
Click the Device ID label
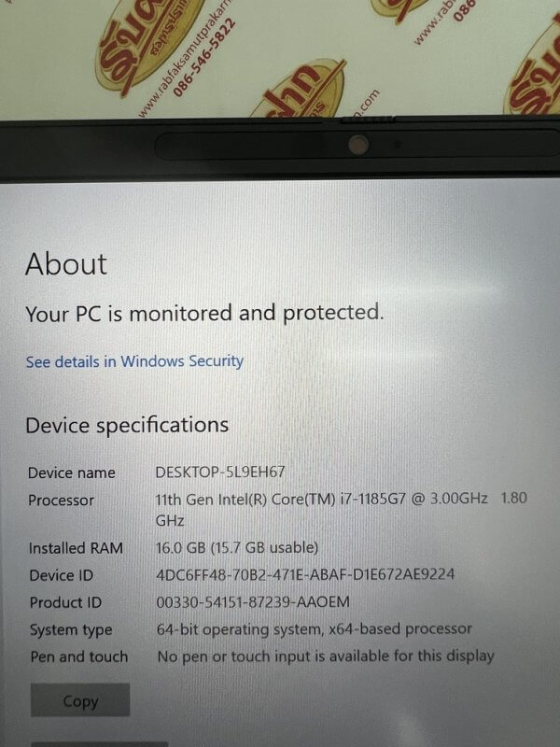pos(61,575)
